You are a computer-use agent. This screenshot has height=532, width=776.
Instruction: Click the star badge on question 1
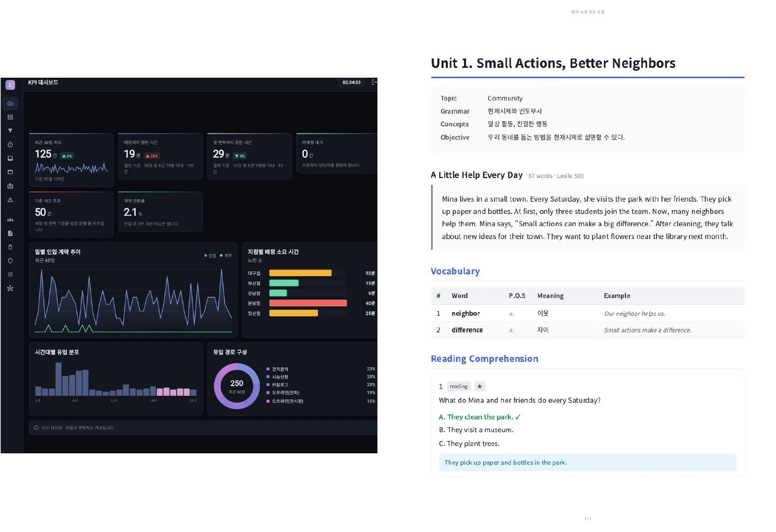(480, 386)
